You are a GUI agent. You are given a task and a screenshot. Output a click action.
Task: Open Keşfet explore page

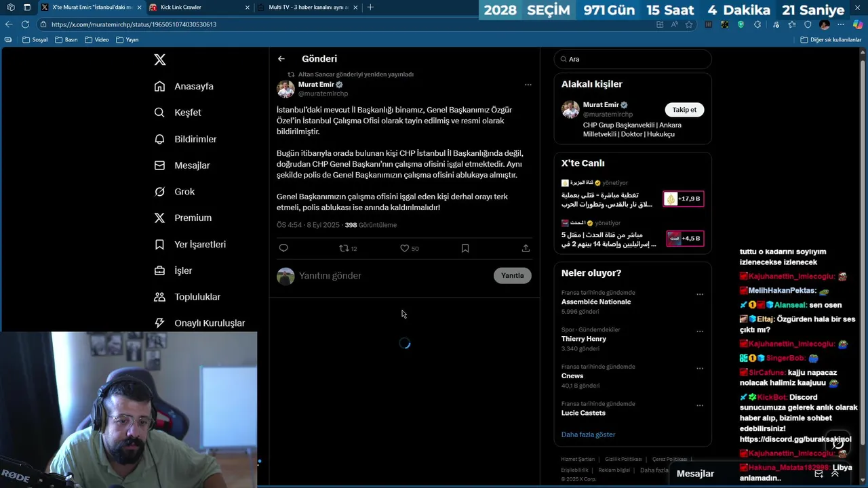(x=178, y=113)
